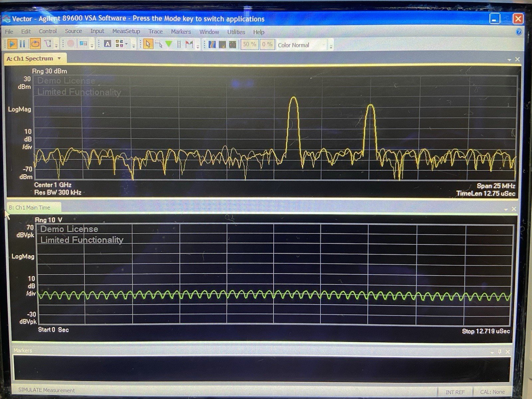Image resolution: width=532 pixels, height=399 pixels.
Task: Click the Center 1 GHz label
Action: pyautogui.click(x=53, y=185)
